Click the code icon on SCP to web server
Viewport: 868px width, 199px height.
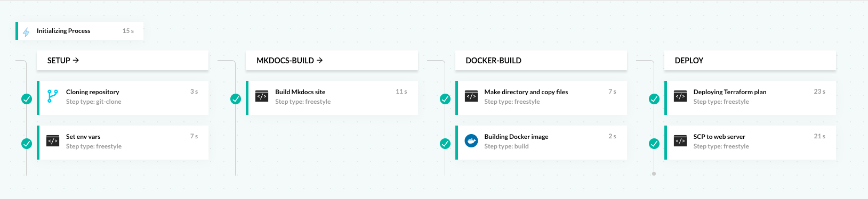[680, 141]
